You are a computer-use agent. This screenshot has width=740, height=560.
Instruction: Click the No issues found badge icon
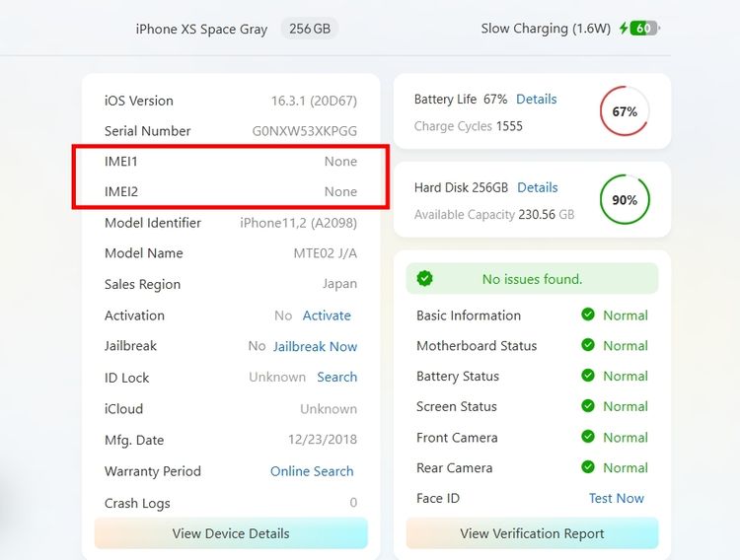tap(424, 278)
